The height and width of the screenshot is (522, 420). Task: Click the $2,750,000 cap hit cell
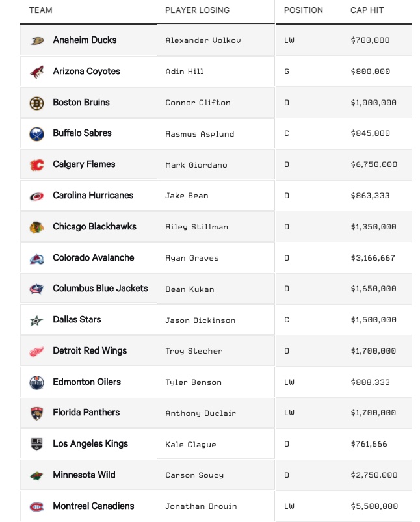coord(374,475)
